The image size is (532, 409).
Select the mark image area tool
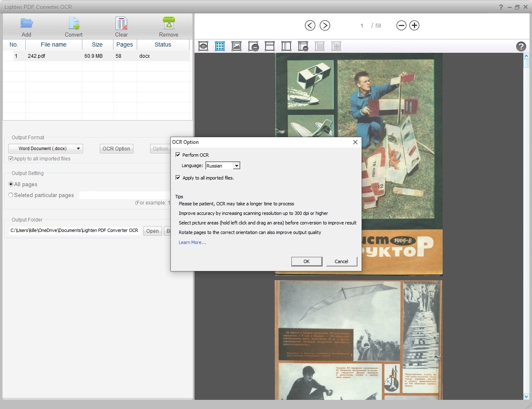[236, 46]
